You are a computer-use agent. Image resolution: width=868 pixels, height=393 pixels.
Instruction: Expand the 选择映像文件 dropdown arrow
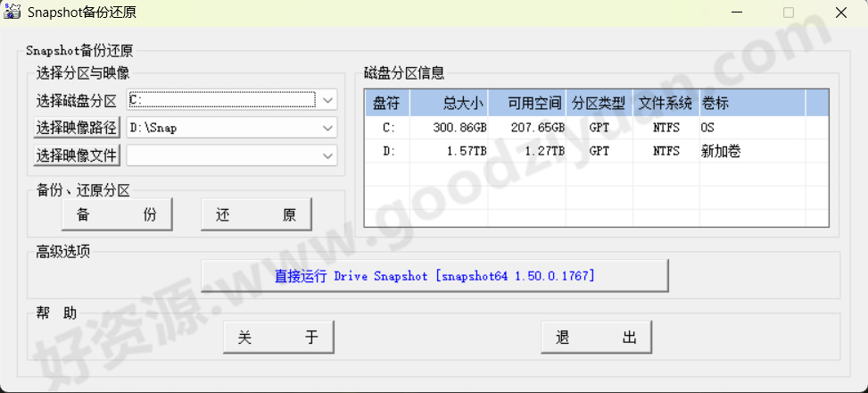click(x=327, y=155)
